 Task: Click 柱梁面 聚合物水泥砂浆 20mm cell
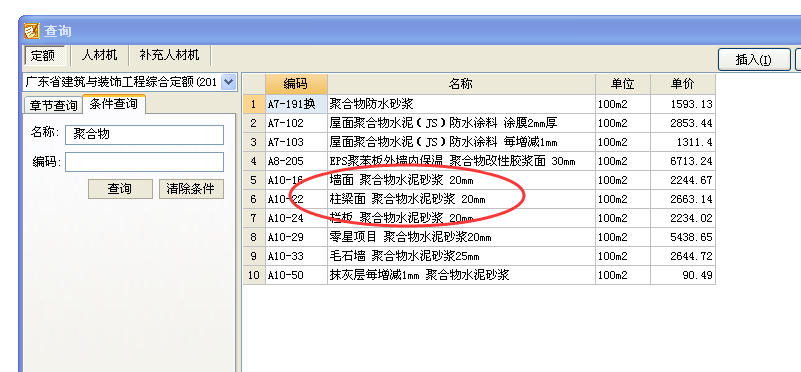(461, 199)
